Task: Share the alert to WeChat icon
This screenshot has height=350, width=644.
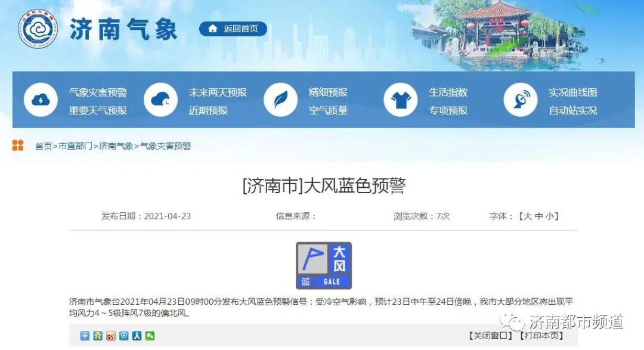Action: (150, 336)
